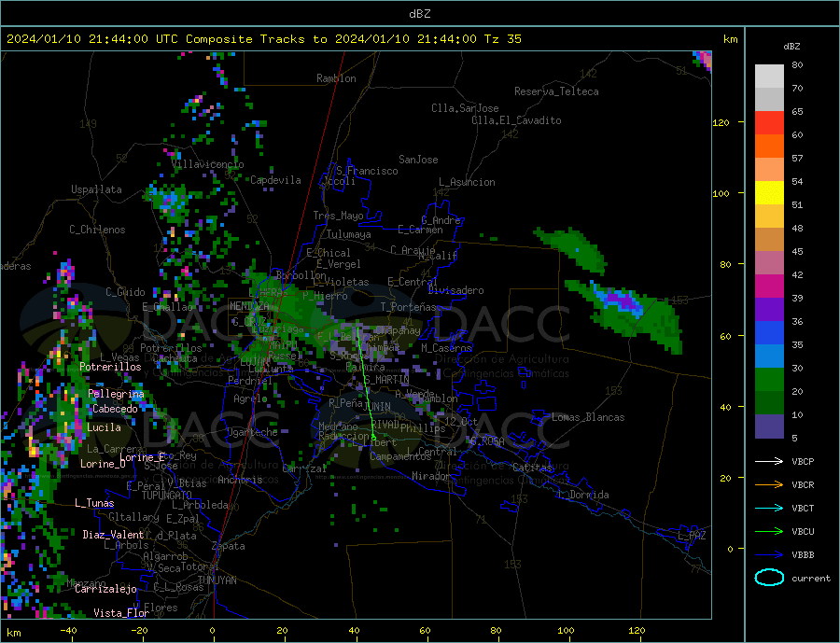Select the slate purple swatch between 10 and 5

click(769, 426)
